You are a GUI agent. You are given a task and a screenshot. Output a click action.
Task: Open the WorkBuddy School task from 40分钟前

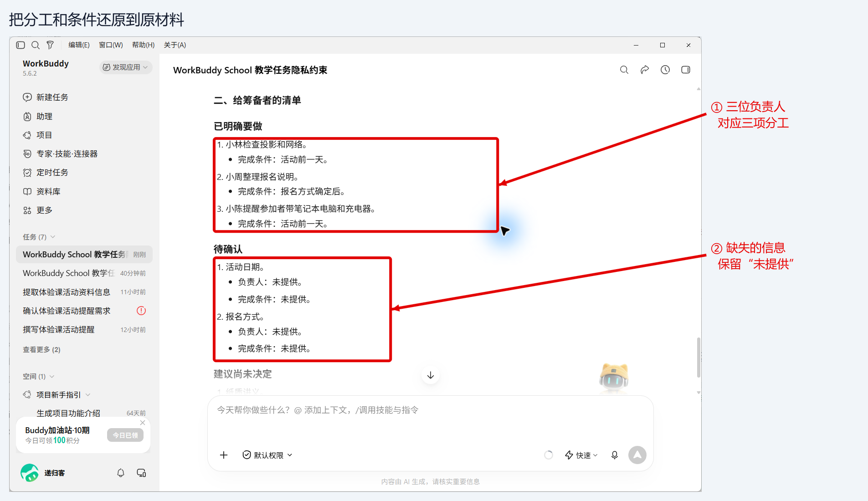click(84, 273)
